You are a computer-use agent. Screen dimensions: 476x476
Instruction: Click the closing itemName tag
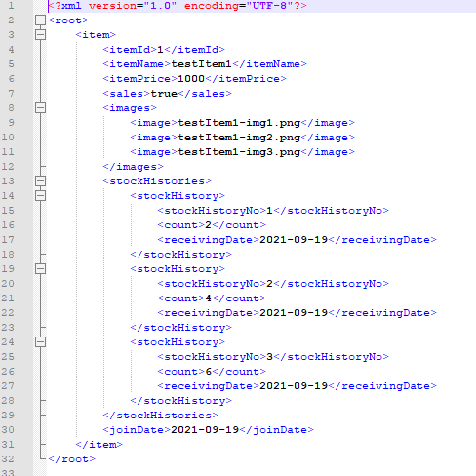269,64
